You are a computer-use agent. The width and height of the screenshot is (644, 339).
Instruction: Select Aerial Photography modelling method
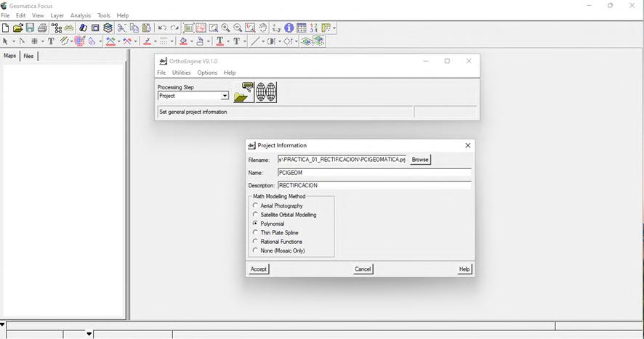(x=255, y=205)
